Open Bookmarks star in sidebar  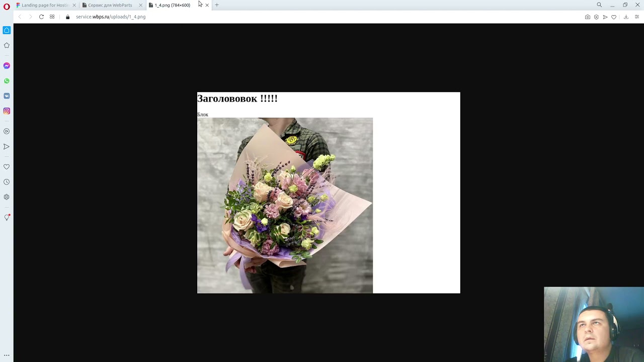pos(7,45)
